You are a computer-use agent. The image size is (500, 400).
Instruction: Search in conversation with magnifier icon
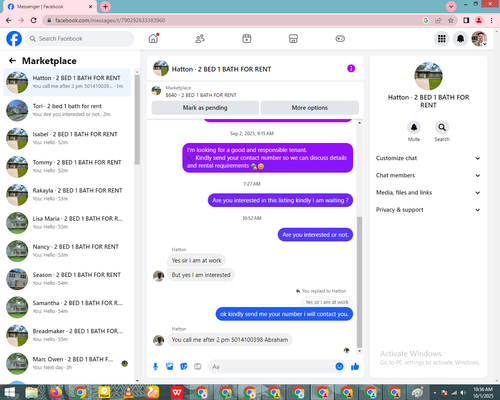pyautogui.click(x=442, y=127)
